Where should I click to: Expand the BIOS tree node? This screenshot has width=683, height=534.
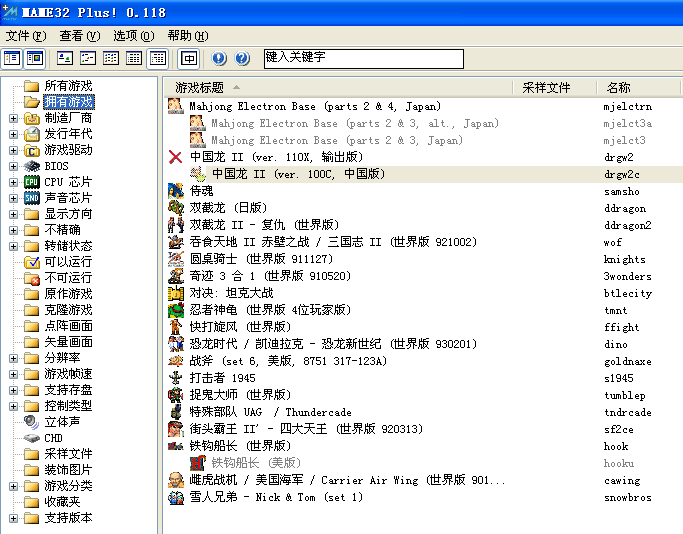click(x=14, y=166)
